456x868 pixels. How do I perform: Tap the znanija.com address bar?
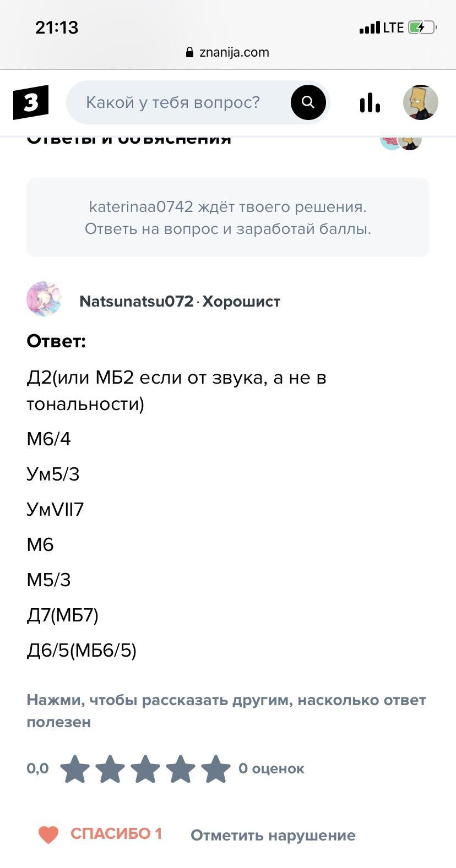(234, 52)
